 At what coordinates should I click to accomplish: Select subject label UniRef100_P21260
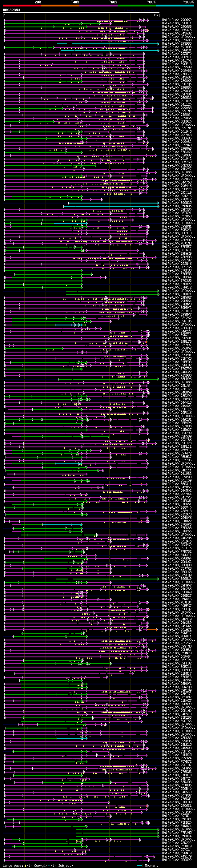click(x=177, y=318)
